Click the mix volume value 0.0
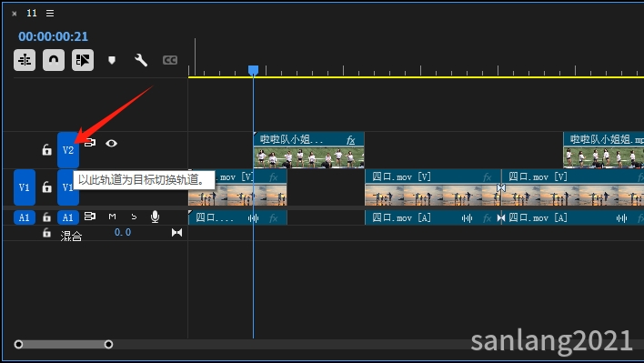 (123, 232)
